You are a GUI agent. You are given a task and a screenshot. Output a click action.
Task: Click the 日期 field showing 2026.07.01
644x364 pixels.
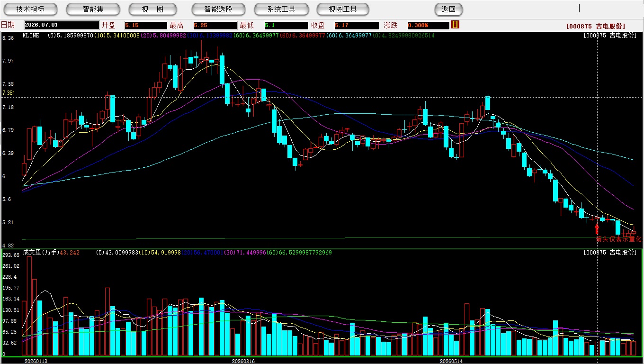61,25
